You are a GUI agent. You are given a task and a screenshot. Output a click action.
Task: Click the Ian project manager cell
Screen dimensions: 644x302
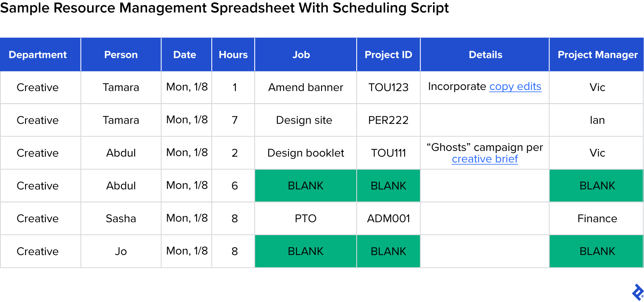(596, 120)
